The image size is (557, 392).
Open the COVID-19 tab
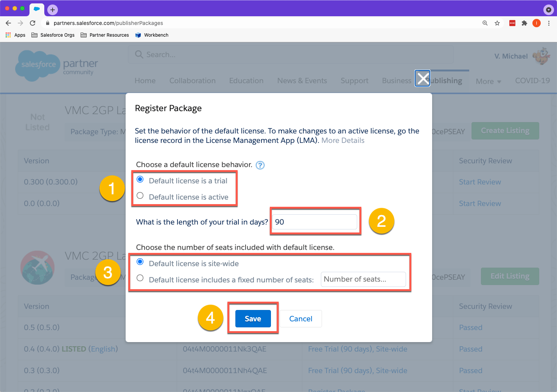[532, 81]
